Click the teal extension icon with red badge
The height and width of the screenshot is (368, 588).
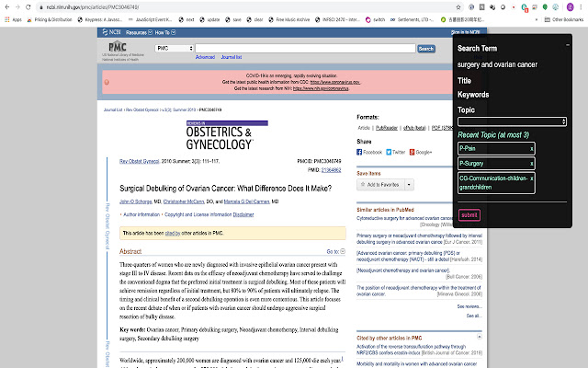(525, 7)
